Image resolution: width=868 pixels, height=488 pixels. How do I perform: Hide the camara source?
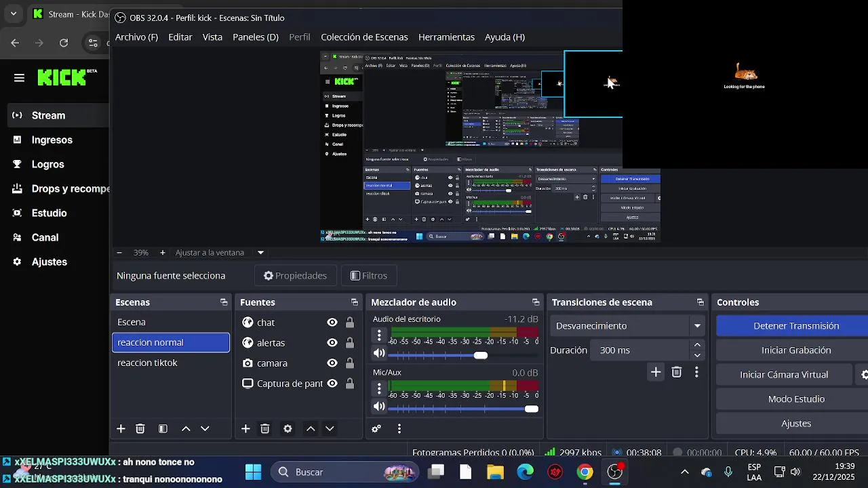[332, 363]
